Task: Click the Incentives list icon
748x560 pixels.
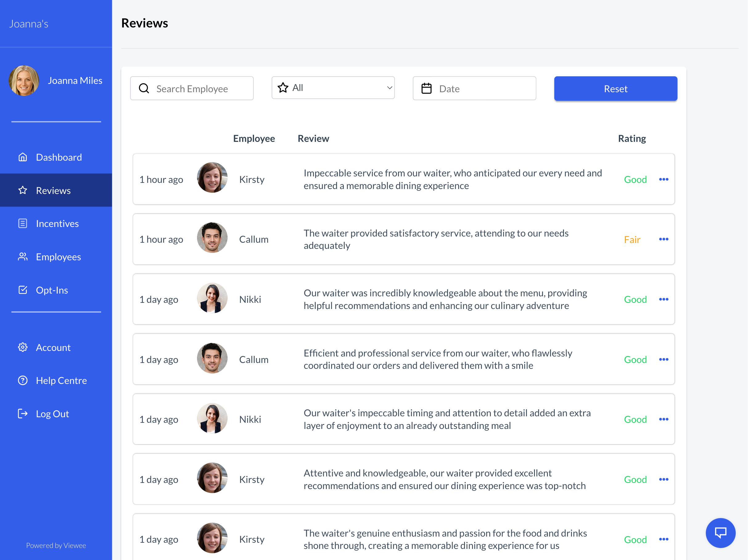Action: point(23,224)
